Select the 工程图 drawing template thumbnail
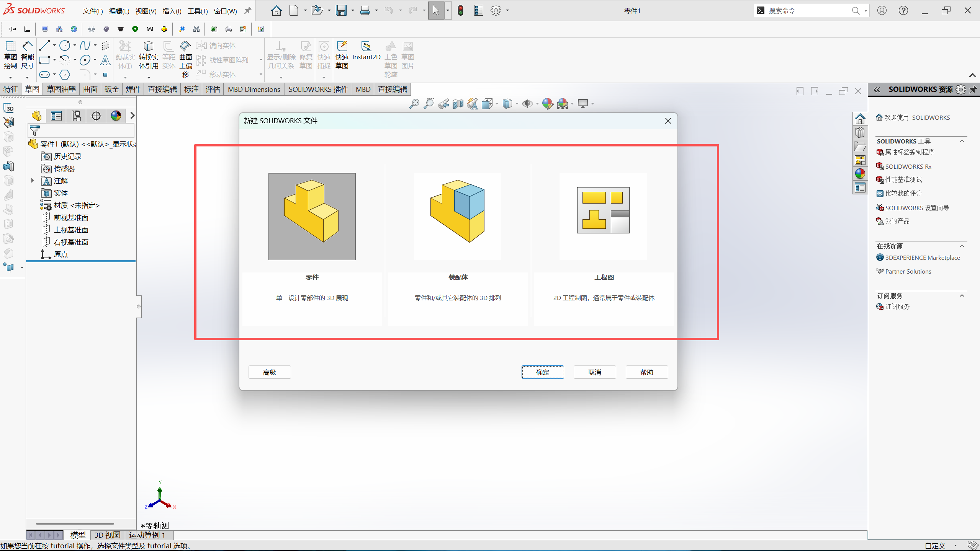Viewport: 980px width, 551px height. click(603, 217)
